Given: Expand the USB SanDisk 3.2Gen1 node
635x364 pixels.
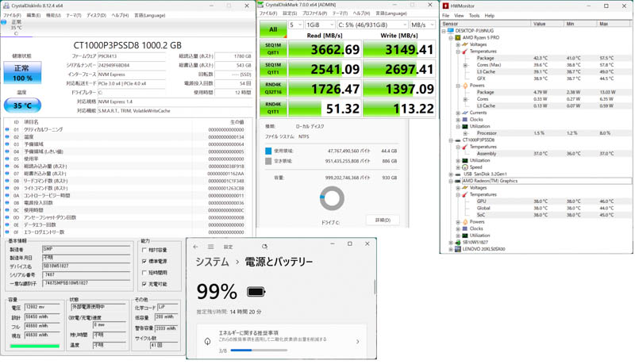Looking at the screenshot, I should pyautogui.click(x=451, y=174).
